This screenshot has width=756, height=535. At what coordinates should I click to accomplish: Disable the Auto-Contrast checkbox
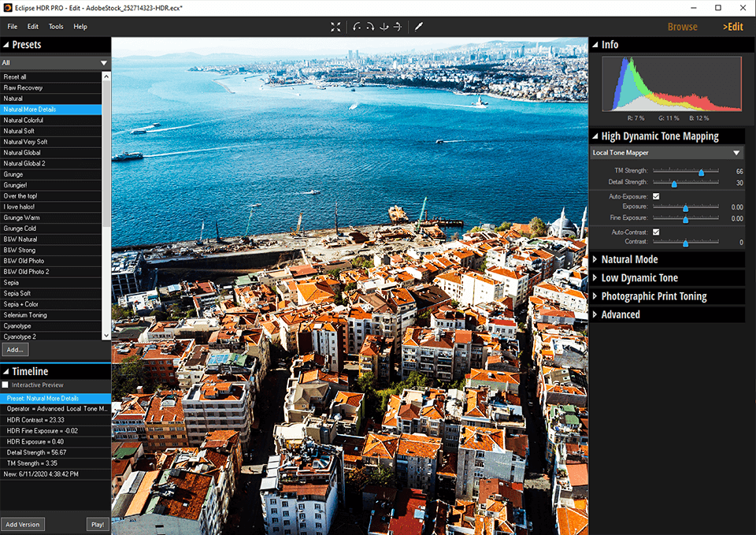click(656, 232)
